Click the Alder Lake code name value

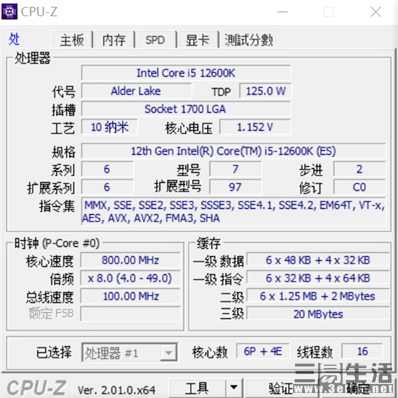tap(136, 91)
